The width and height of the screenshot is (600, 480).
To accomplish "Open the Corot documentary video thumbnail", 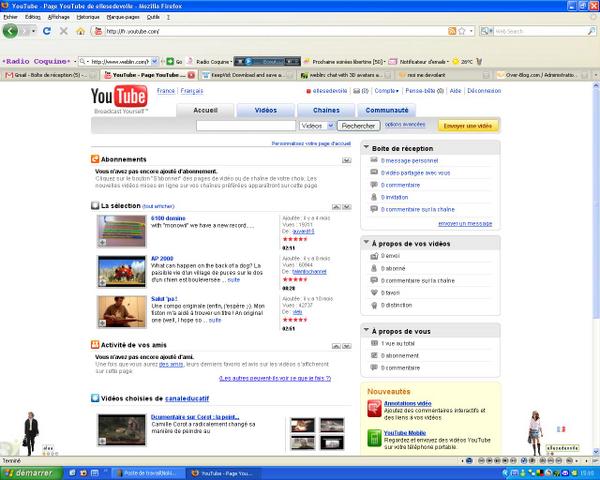I will 122,430.
